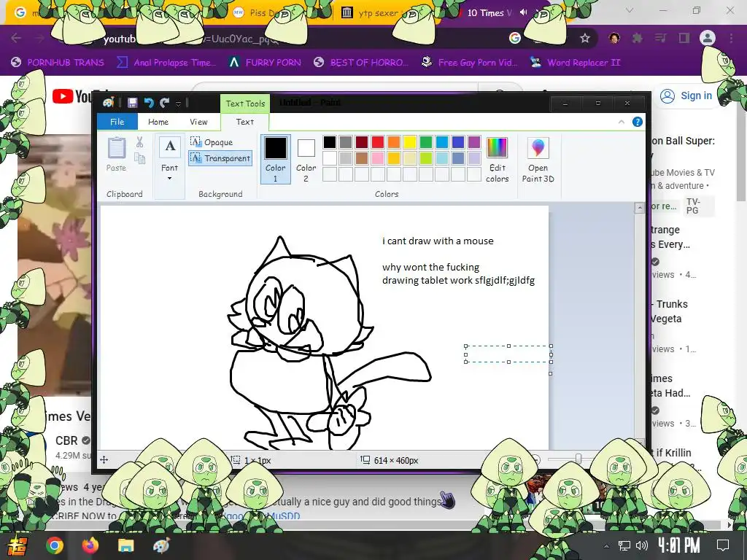Click the CBR channel name

(66, 440)
